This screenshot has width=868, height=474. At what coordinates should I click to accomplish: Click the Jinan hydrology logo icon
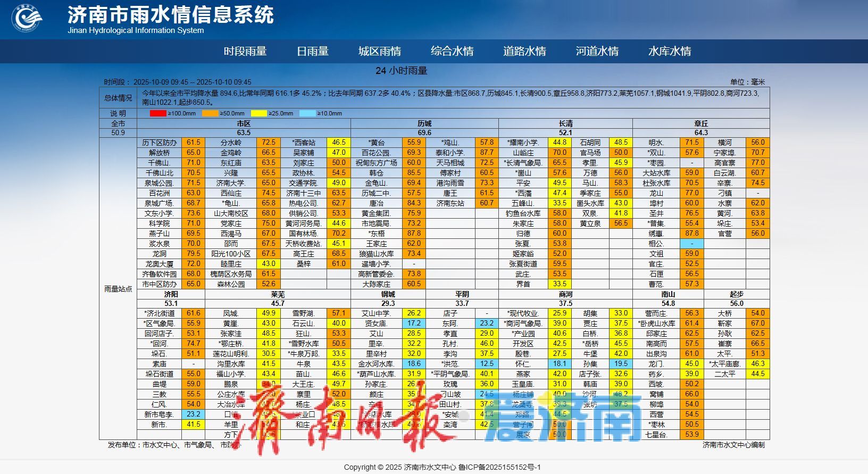tap(27, 18)
